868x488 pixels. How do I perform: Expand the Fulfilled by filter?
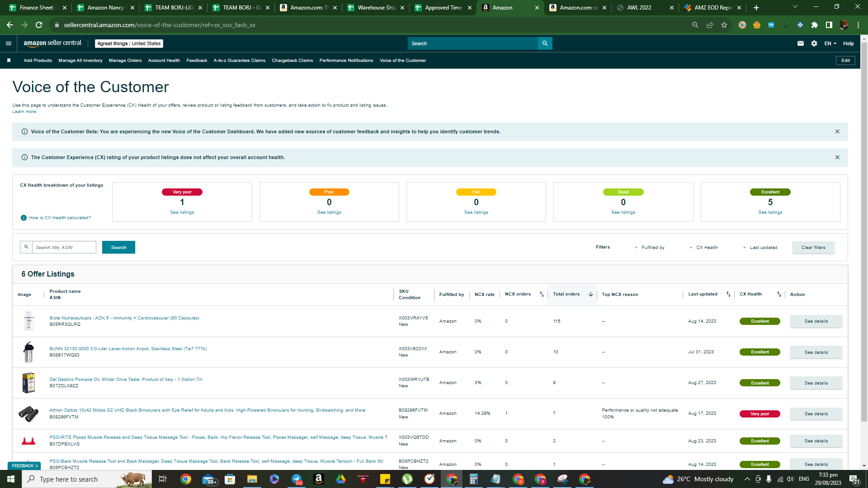tap(650, 248)
